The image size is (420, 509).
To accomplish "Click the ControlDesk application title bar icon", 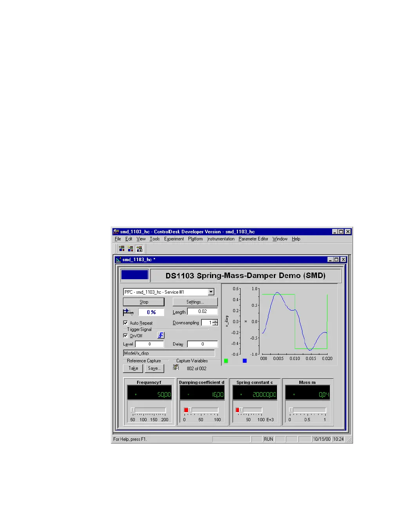I will point(116,232).
